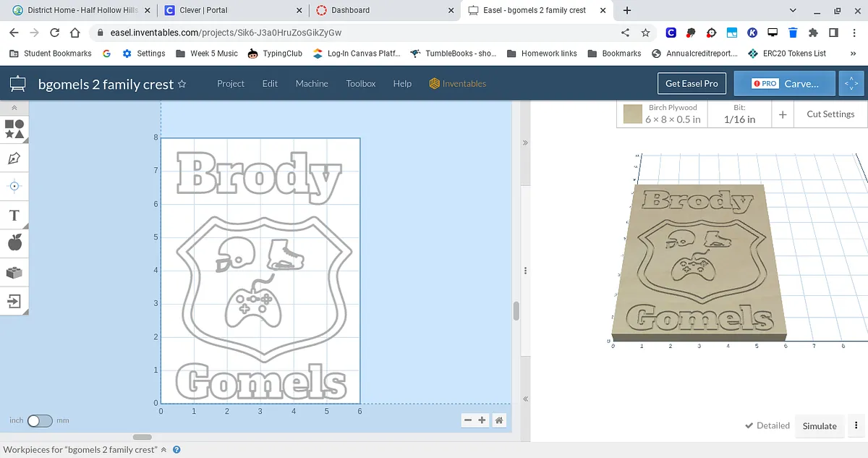This screenshot has width=868, height=458.
Task: Select the Text tool
Action: click(x=14, y=215)
